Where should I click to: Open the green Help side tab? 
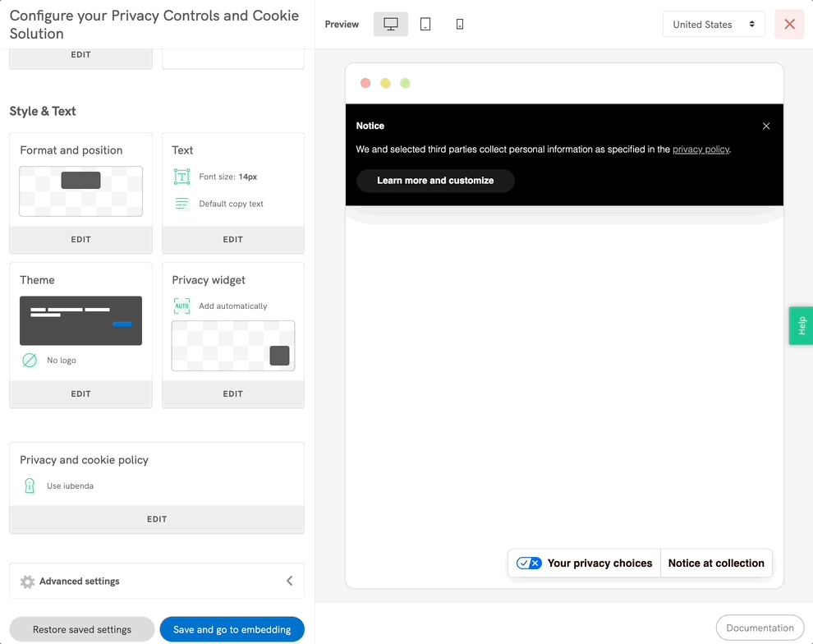pos(802,325)
